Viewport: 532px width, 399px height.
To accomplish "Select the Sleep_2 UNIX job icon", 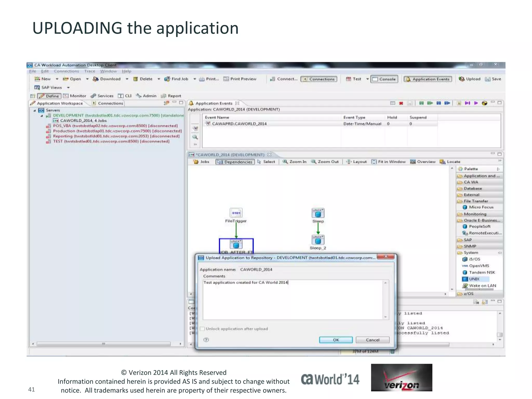I will coord(318,240).
